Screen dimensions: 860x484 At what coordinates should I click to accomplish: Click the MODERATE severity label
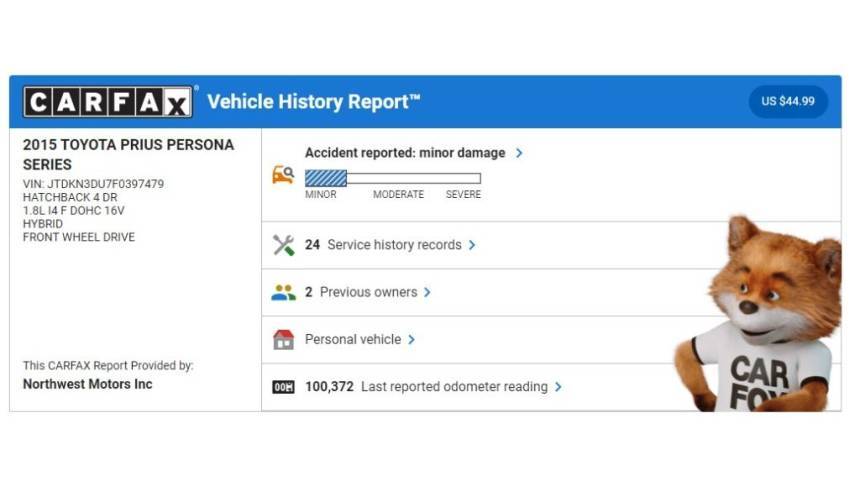click(x=398, y=195)
